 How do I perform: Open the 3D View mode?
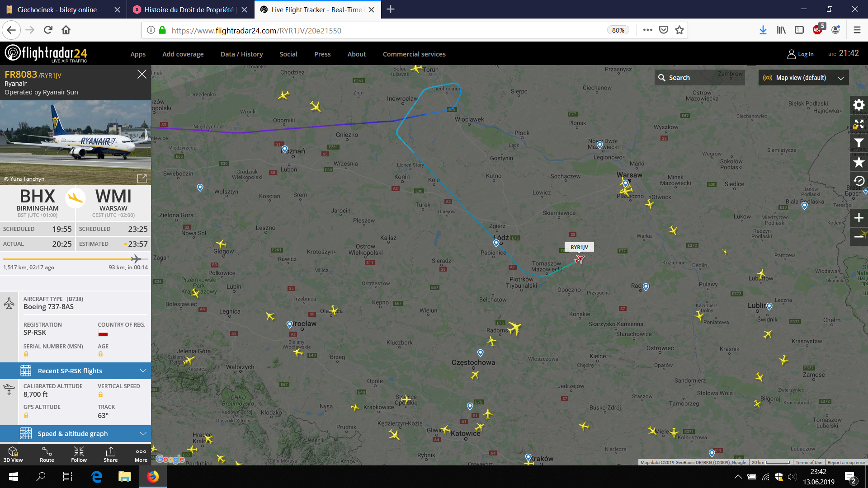click(13, 454)
